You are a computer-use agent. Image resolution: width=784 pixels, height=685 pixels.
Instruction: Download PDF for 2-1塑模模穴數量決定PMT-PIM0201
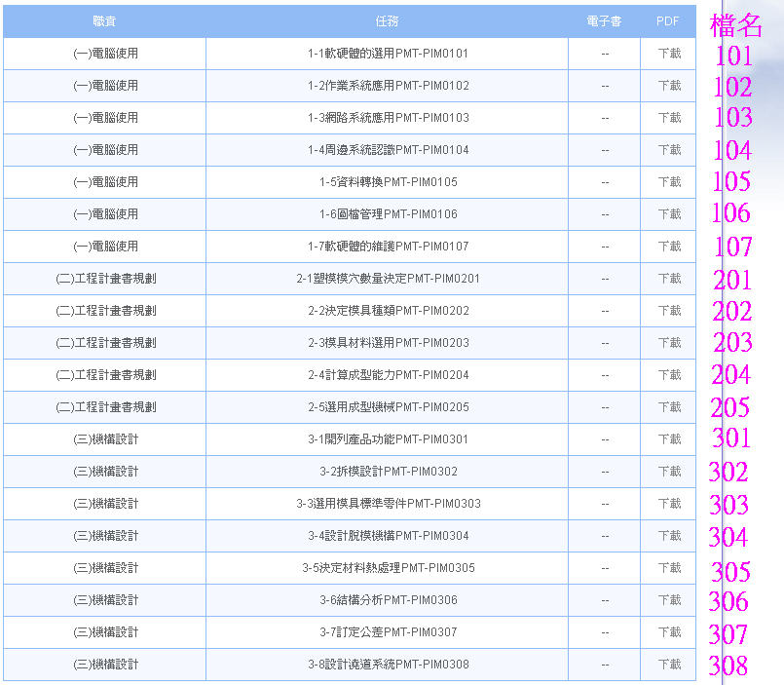669,279
